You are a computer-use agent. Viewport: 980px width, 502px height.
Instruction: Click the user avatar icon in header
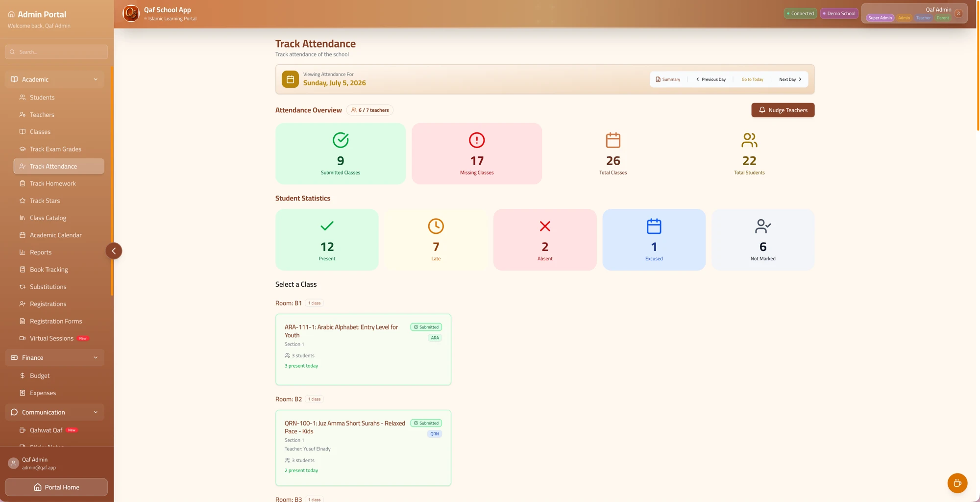coord(958,13)
